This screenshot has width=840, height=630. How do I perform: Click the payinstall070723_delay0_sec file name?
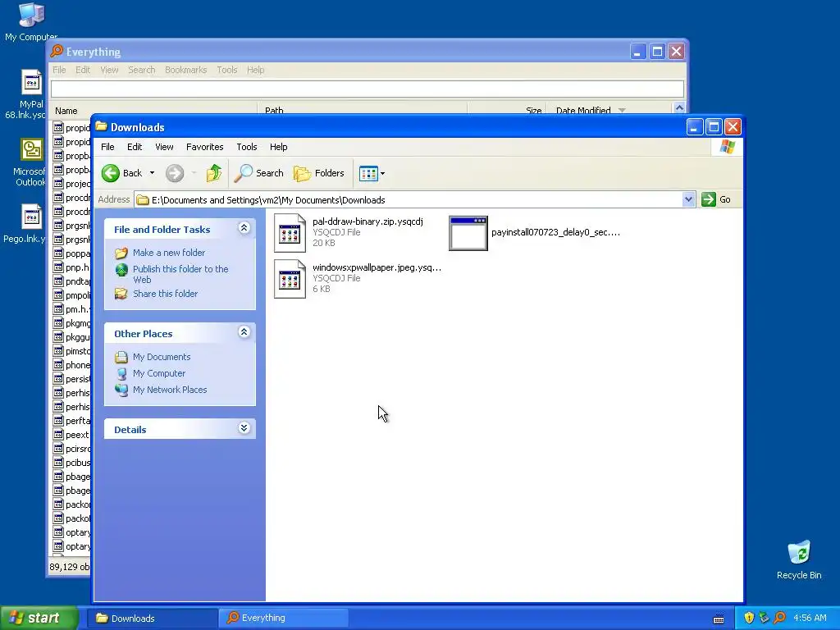pyautogui.click(x=555, y=232)
